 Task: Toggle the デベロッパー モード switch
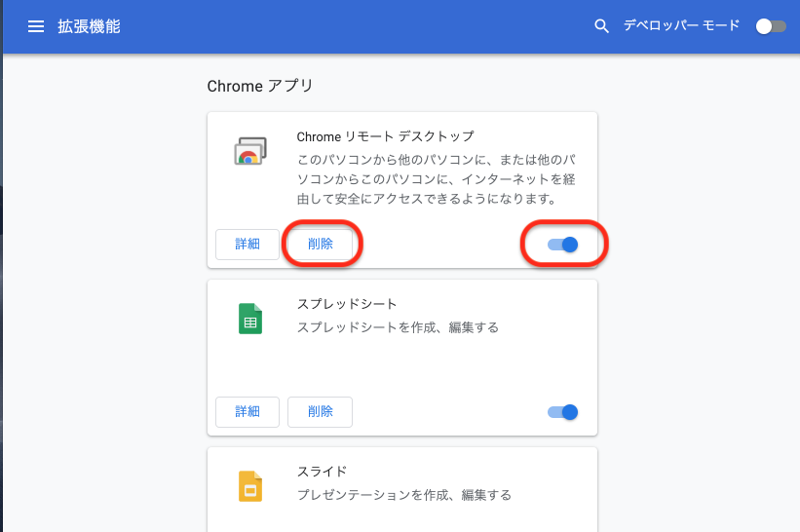click(x=771, y=26)
